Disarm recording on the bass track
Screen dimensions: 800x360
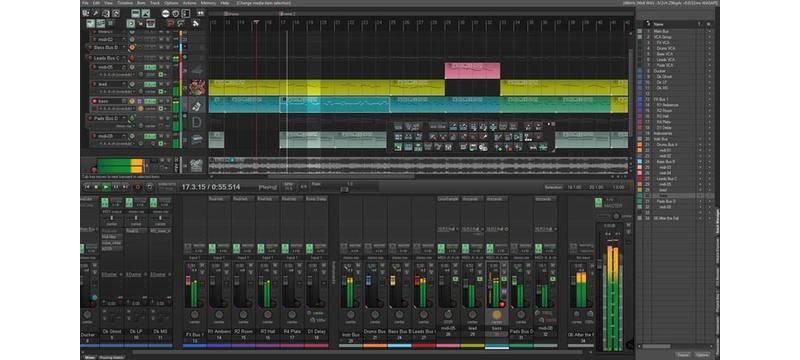tap(94, 101)
